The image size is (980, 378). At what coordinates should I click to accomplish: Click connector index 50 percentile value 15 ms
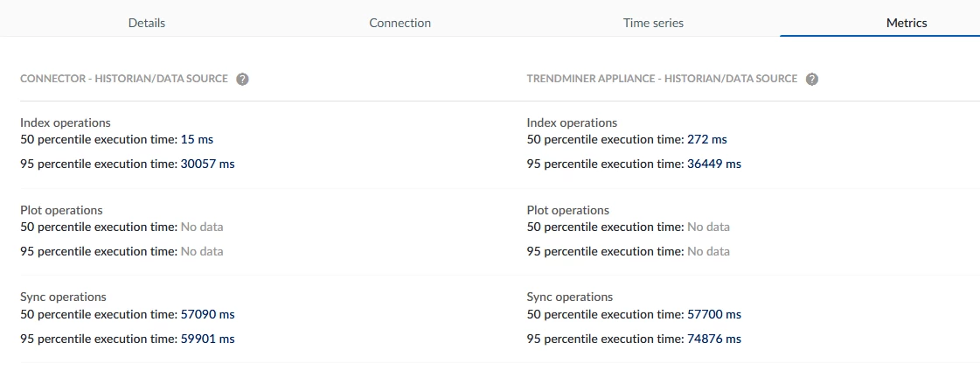[197, 139]
